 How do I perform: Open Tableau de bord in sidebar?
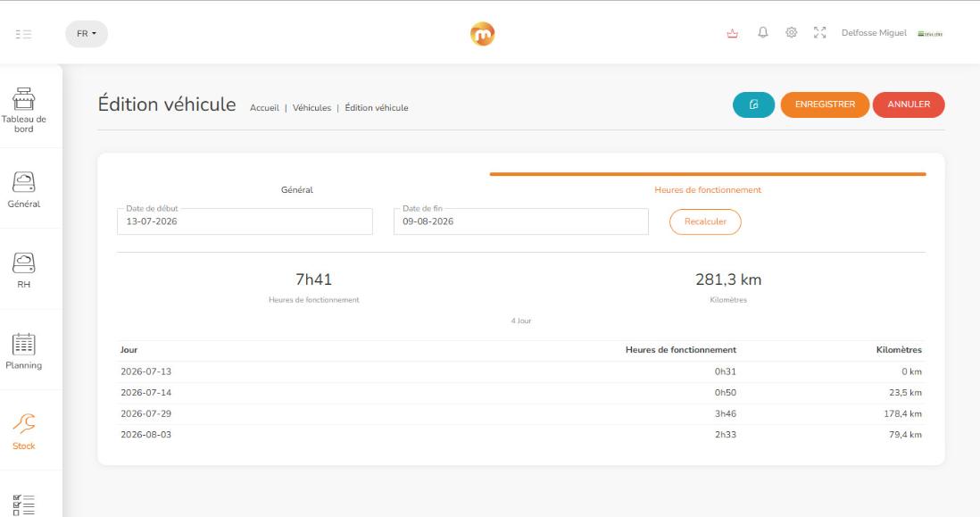(24, 110)
